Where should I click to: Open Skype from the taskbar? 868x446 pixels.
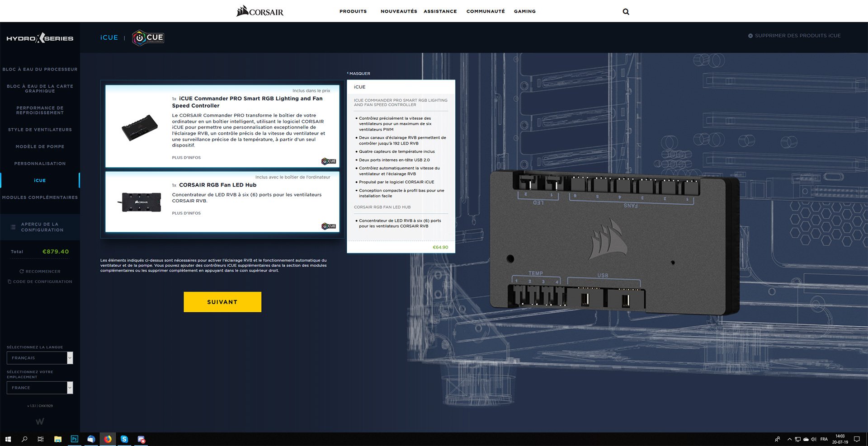click(124, 439)
